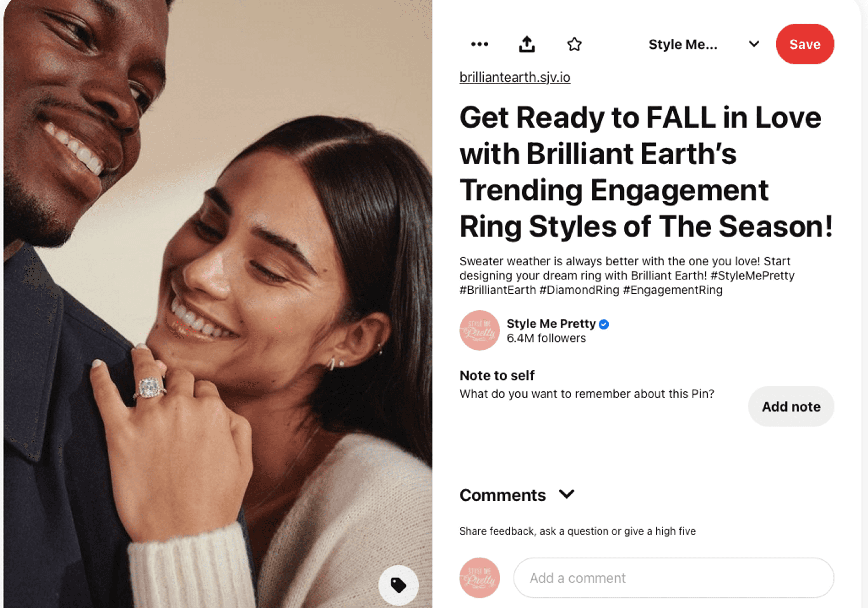Click the star favorite icon
This screenshot has height=608, width=868.
[x=574, y=44]
